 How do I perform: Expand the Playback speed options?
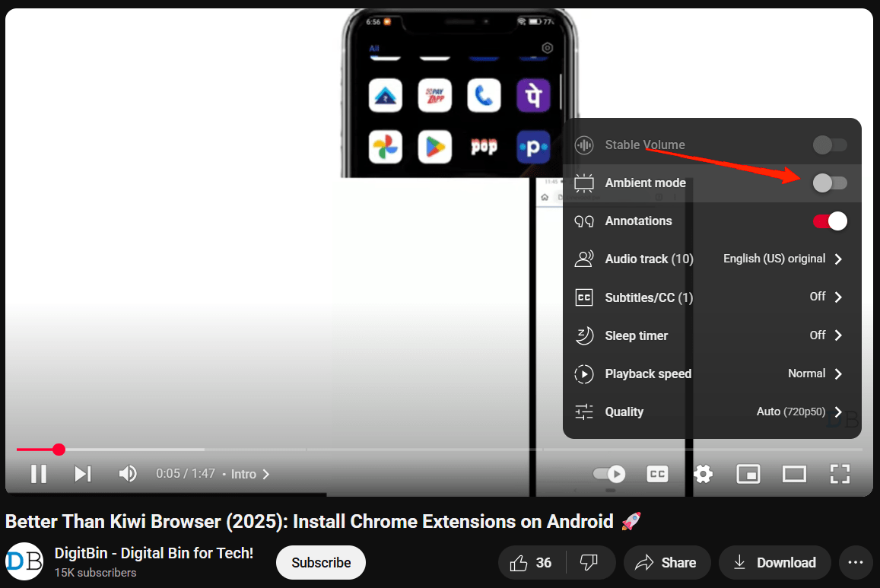[x=710, y=373]
